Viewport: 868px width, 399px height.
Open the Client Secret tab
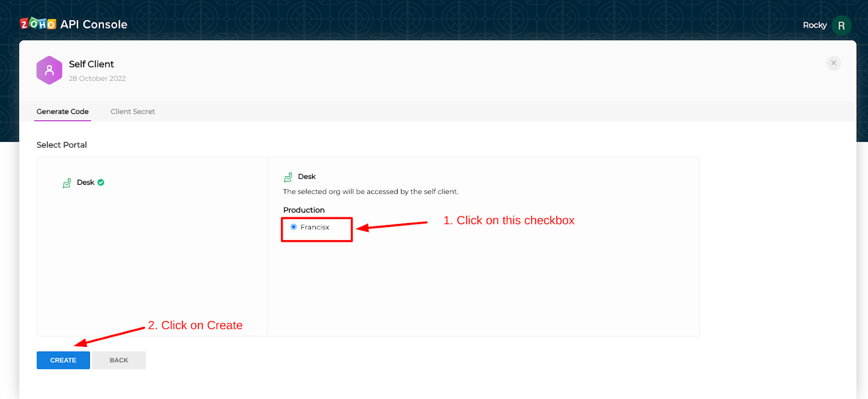[133, 112]
